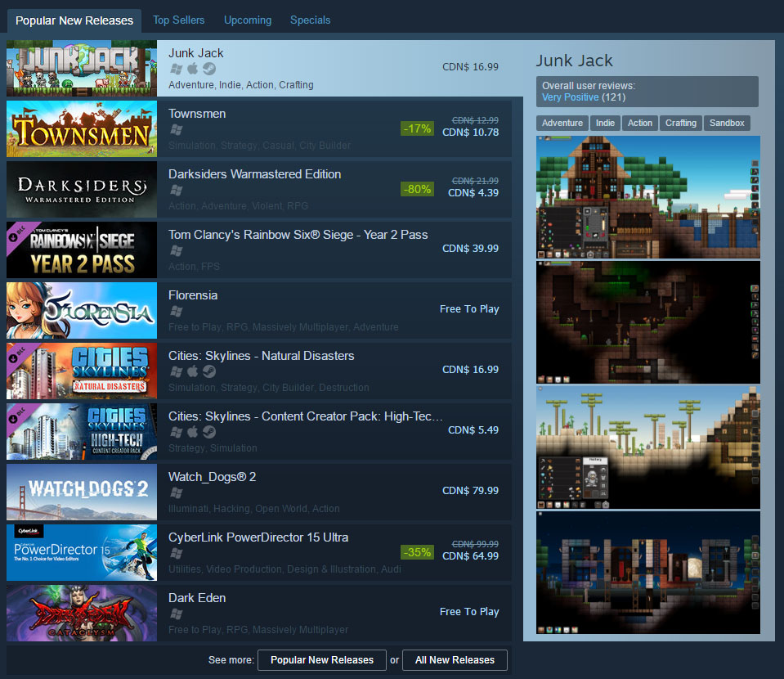This screenshot has width=784, height=679.
Task: Click CDN$ 4.39 Darksiders price
Action: point(473,193)
